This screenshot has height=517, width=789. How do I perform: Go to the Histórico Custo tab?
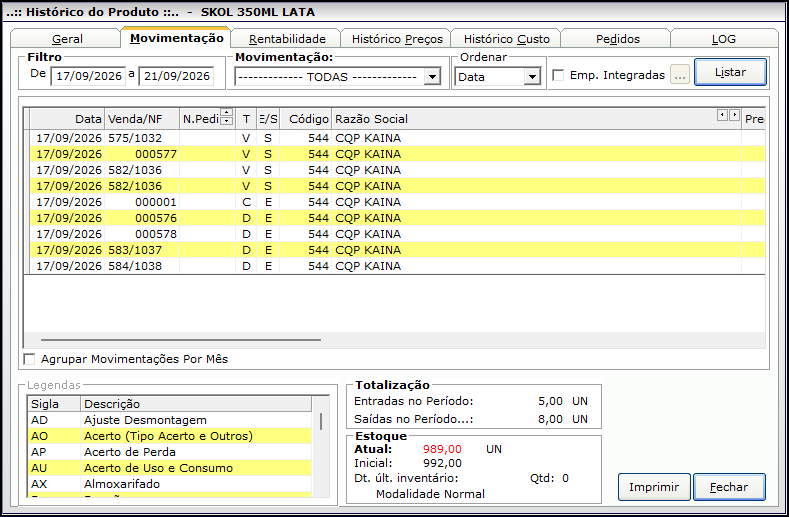(x=507, y=39)
